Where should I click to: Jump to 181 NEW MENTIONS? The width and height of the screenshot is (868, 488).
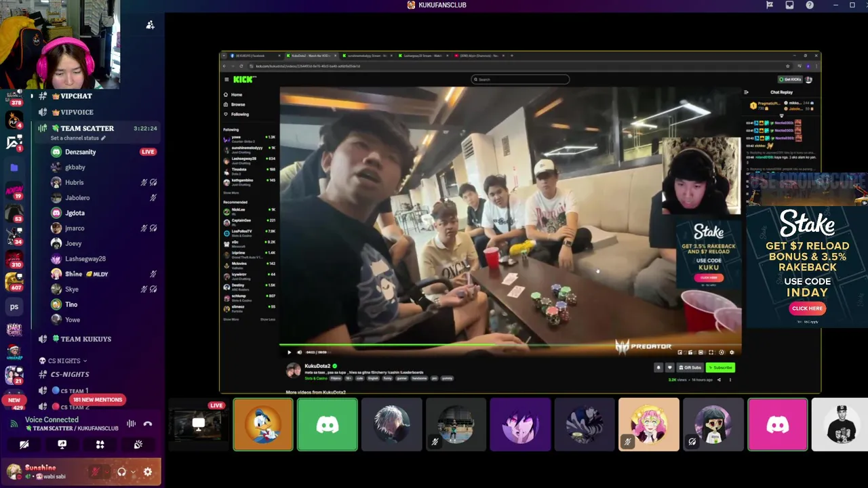coord(97,400)
